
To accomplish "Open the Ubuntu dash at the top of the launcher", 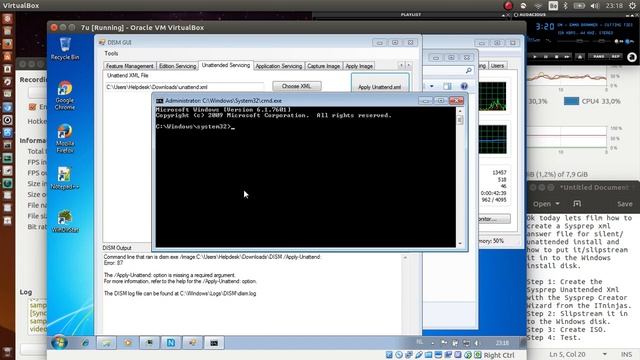I will pyautogui.click(x=7, y=19).
